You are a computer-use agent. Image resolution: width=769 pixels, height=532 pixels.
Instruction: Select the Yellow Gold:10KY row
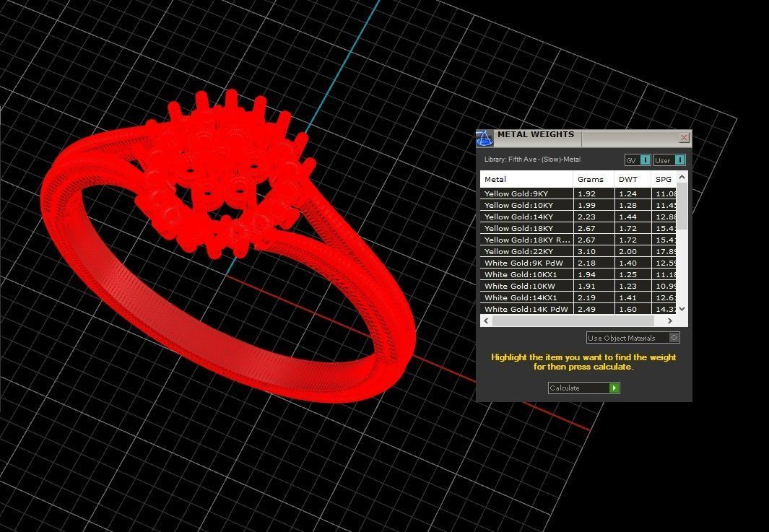pyautogui.click(x=578, y=206)
